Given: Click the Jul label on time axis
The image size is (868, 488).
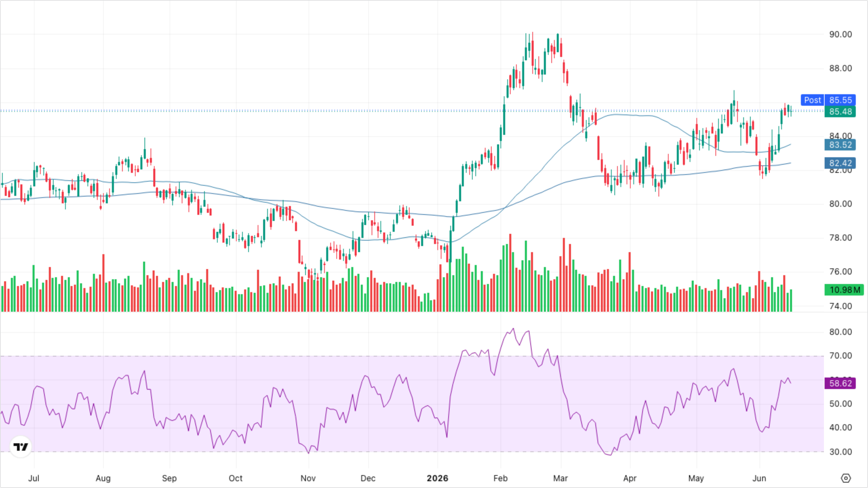Looking at the screenshot, I should [34, 478].
